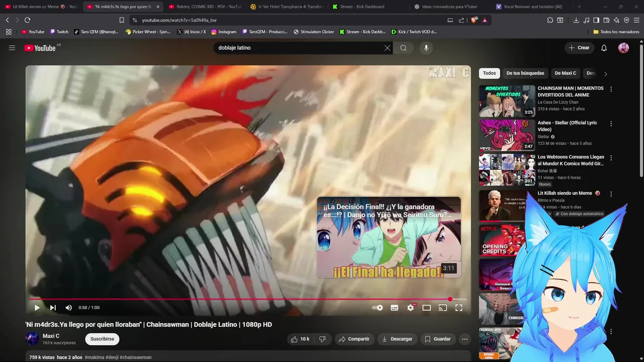Image resolution: width=644 pixels, height=362 pixels.
Task: Open new browser tab with plus
Action: [579, 7]
